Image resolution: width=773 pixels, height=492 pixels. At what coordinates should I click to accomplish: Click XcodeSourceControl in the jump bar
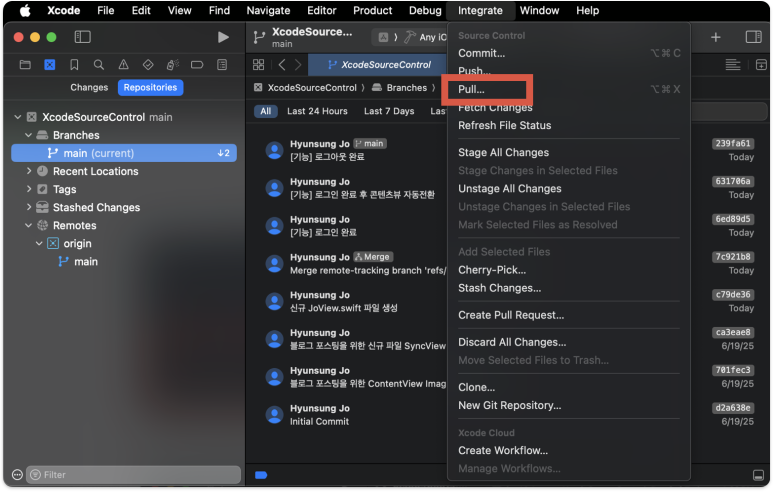tap(312, 88)
